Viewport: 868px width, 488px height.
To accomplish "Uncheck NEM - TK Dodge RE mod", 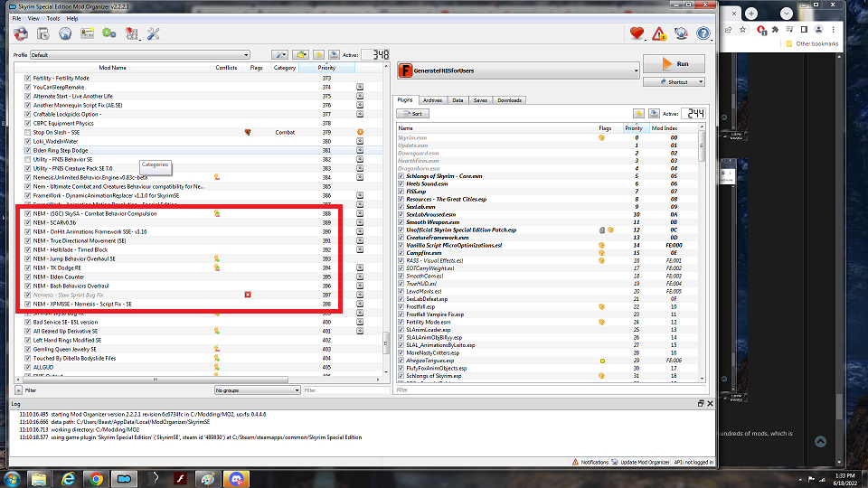I will tap(28, 267).
